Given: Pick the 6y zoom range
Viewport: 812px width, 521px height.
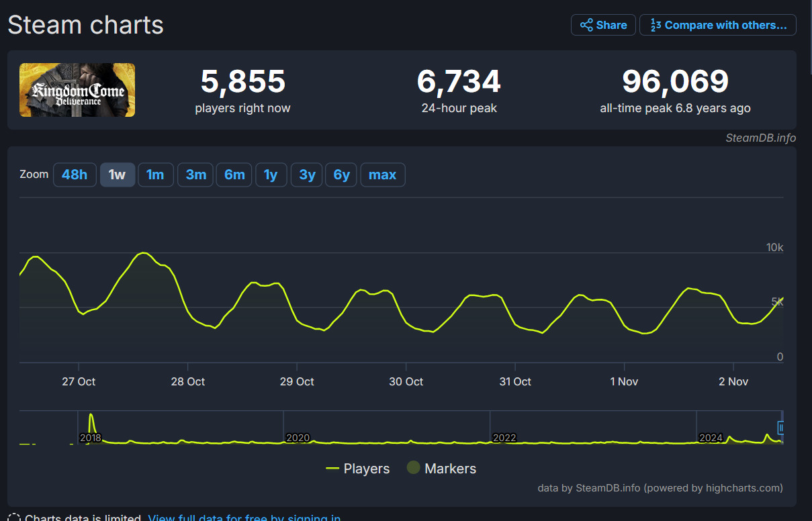Looking at the screenshot, I should (342, 175).
